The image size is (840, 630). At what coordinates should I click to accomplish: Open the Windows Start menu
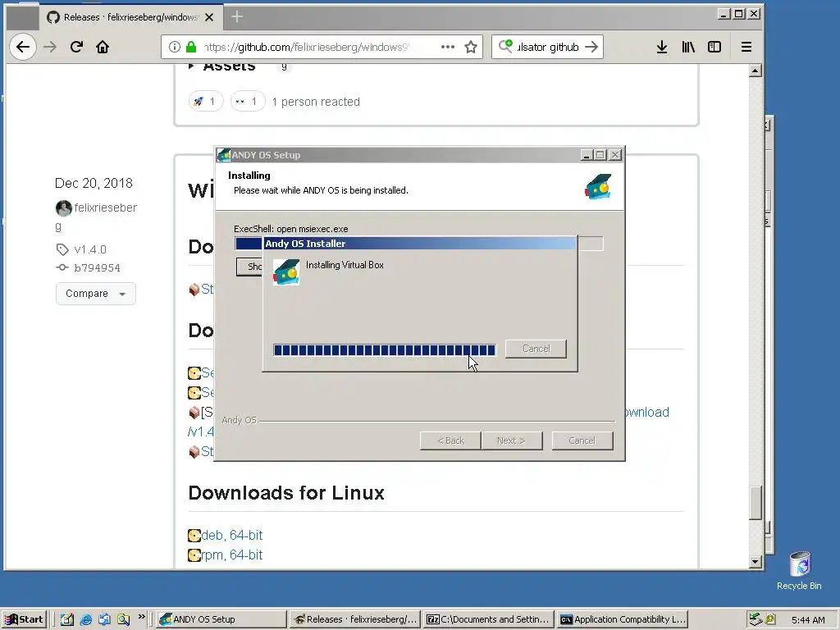24,619
